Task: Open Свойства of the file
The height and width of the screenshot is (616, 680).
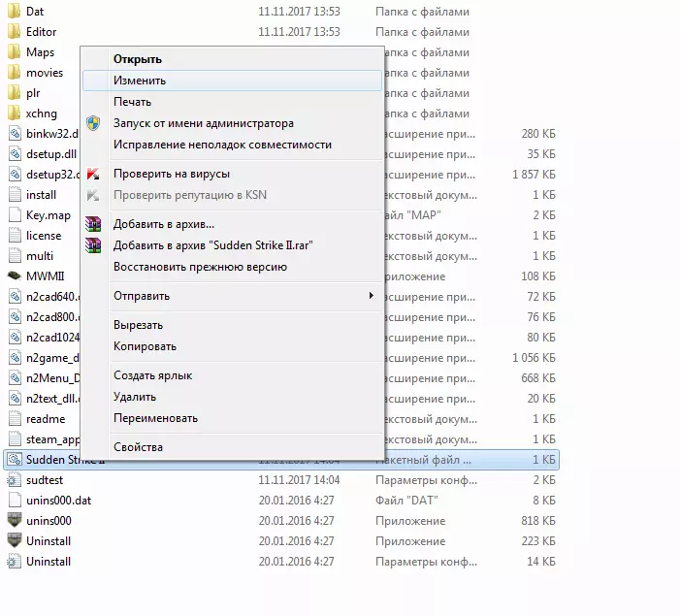Action: tap(138, 447)
